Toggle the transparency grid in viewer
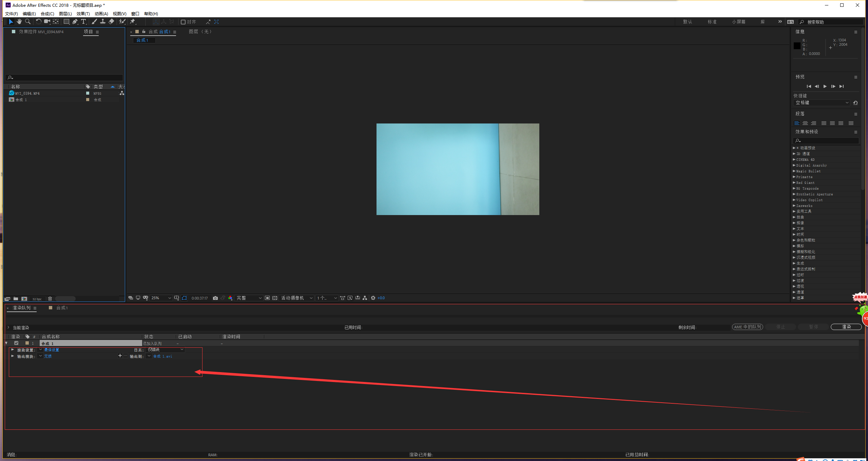Viewport: 868px width, 461px height. point(275,298)
